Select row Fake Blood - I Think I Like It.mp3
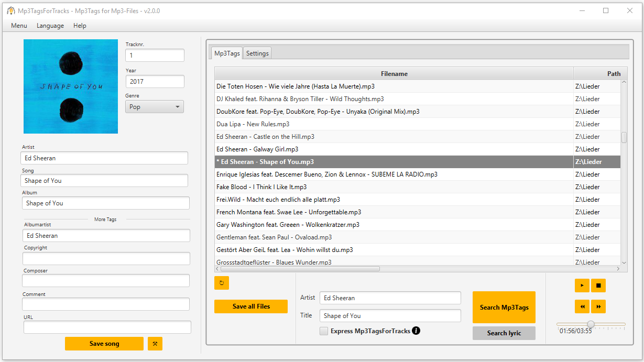The image size is (644, 362). pos(418,187)
